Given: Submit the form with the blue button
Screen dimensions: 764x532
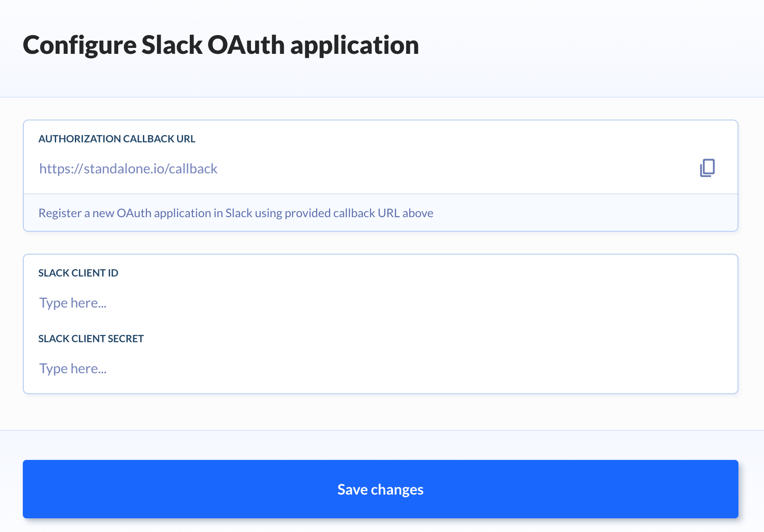Looking at the screenshot, I should [x=380, y=489].
